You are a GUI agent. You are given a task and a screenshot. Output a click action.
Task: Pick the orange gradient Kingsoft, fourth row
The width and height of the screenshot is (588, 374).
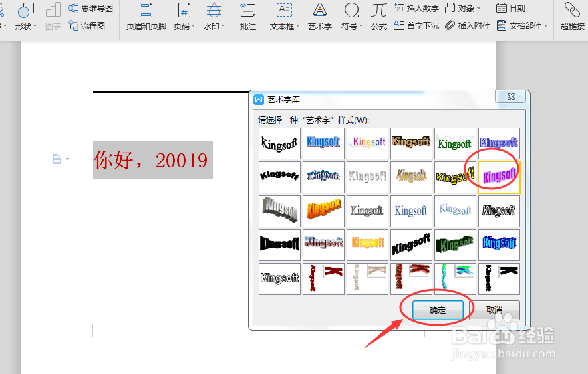pos(367,245)
